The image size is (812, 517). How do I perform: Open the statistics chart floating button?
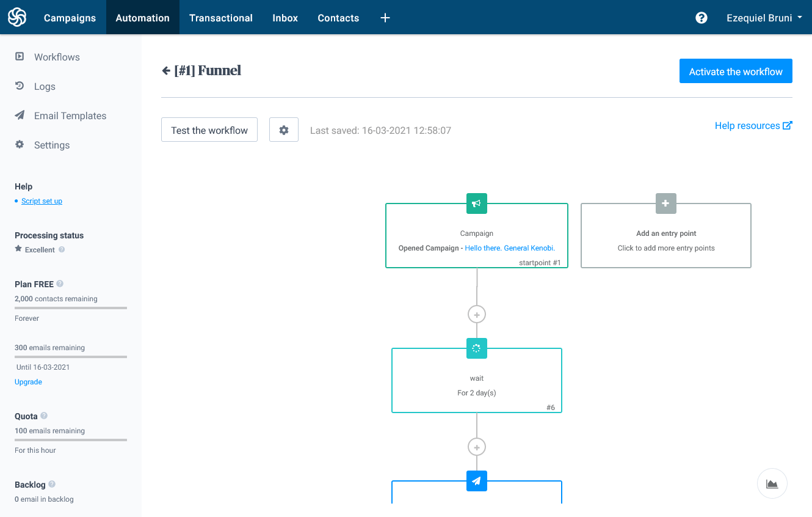(772, 484)
